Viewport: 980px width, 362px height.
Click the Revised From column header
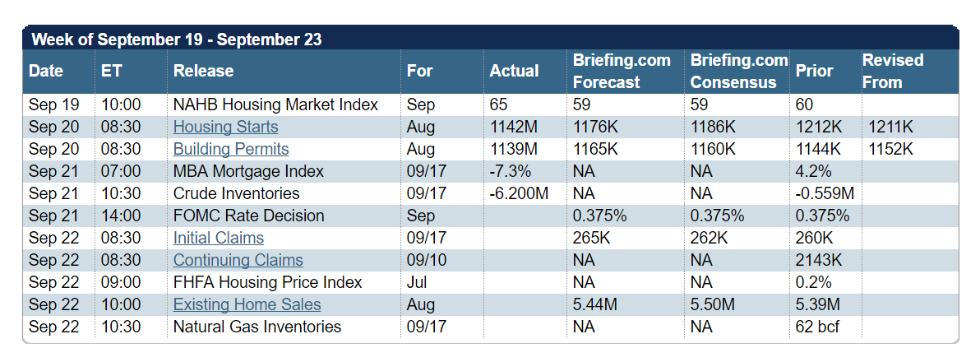click(893, 72)
